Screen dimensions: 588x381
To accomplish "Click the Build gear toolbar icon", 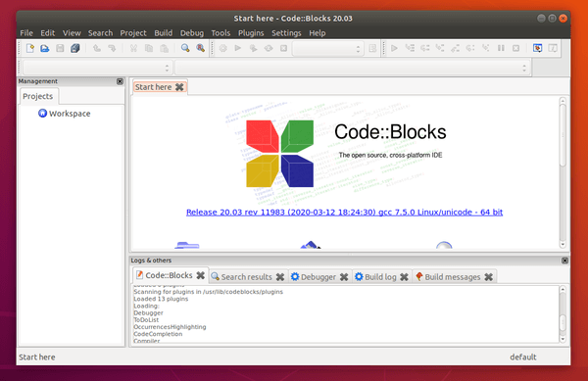I will (x=223, y=48).
